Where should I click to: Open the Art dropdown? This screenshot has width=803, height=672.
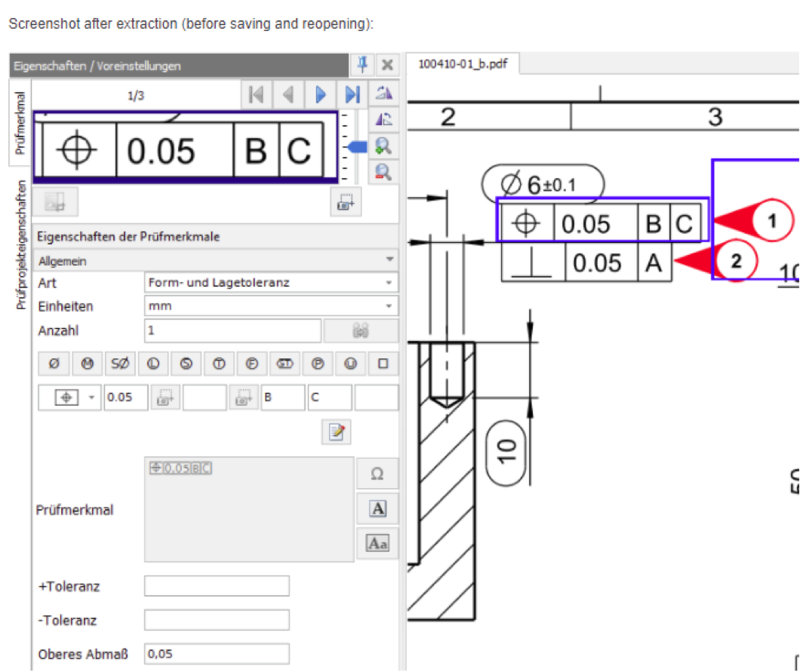(270, 283)
